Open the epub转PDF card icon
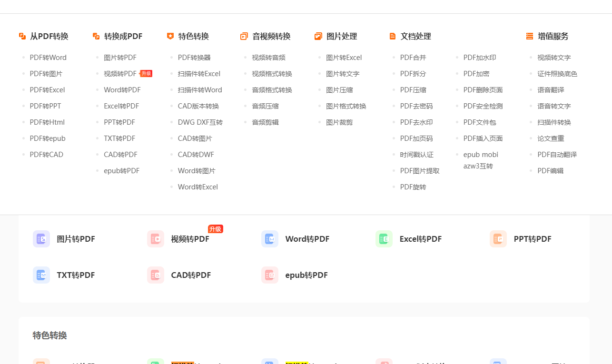Image resolution: width=612 pixels, height=364 pixels. [270, 275]
